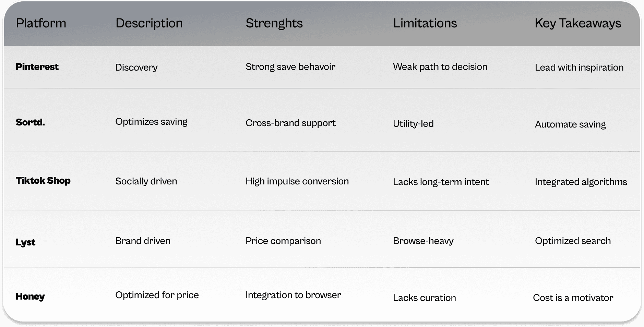Click the 'Lacks long-term intent' cell
644x327 pixels.
click(441, 182)
